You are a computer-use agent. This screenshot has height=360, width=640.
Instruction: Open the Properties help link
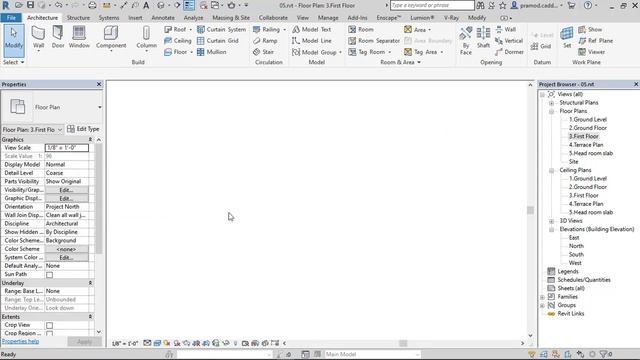click(x=20, y=341)
